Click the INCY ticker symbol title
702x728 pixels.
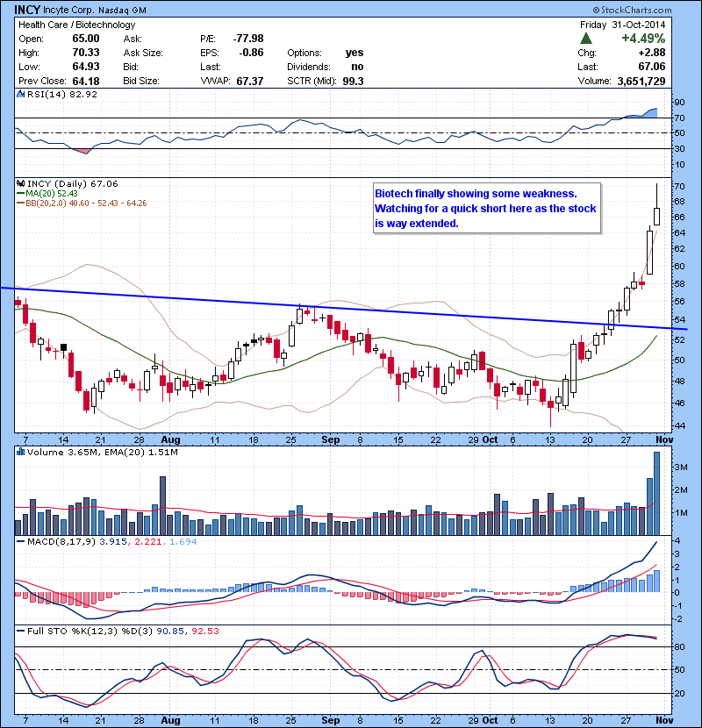coord(27,10)
